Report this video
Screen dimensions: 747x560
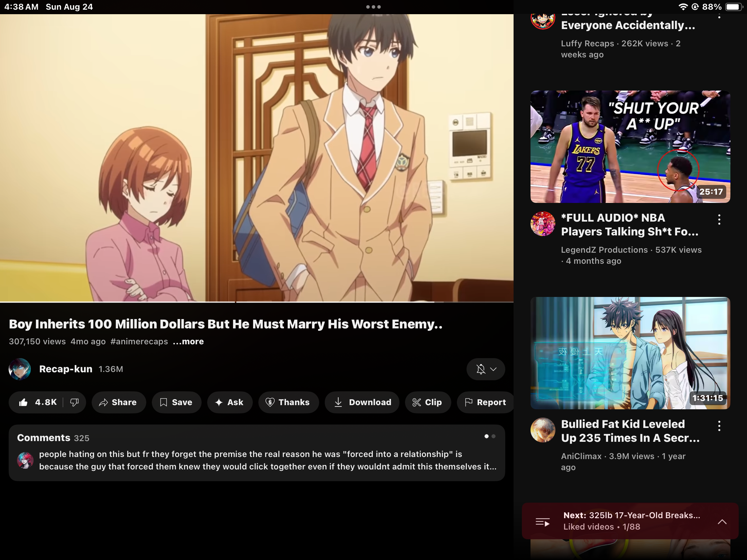485,402
